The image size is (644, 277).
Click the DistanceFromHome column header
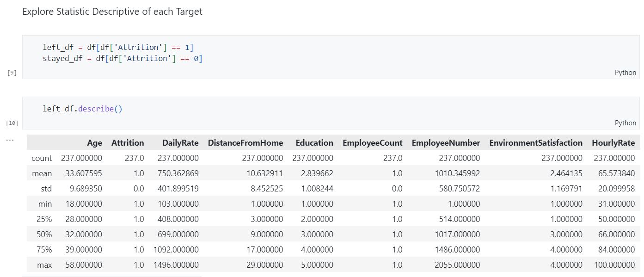pyautogui.click(x=245, y=143)
